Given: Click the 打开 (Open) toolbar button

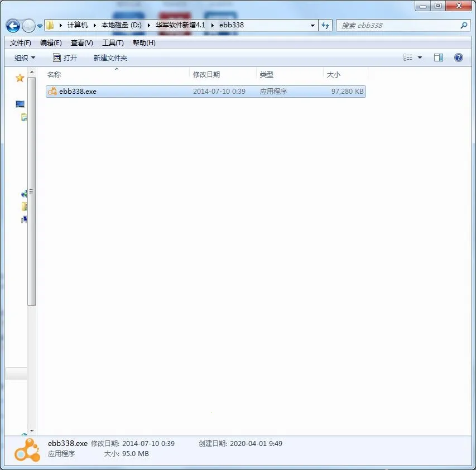Looking at the screenshot, I should [65, 57].
